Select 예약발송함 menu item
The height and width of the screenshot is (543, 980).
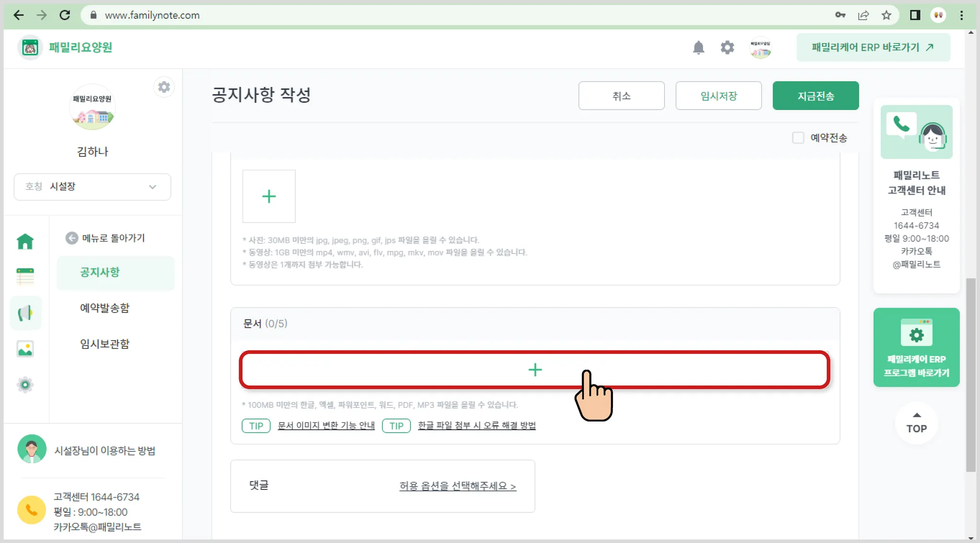tap(104, 308)
